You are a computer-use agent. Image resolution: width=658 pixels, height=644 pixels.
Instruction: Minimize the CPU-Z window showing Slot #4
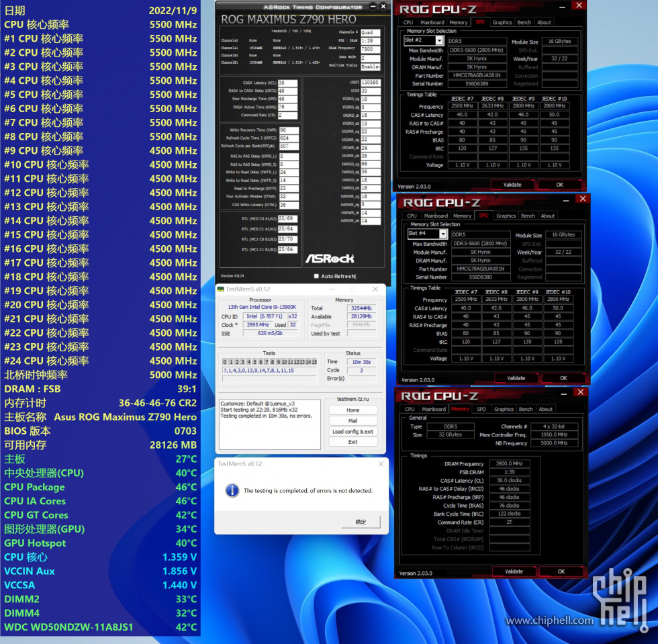point(567,199)
